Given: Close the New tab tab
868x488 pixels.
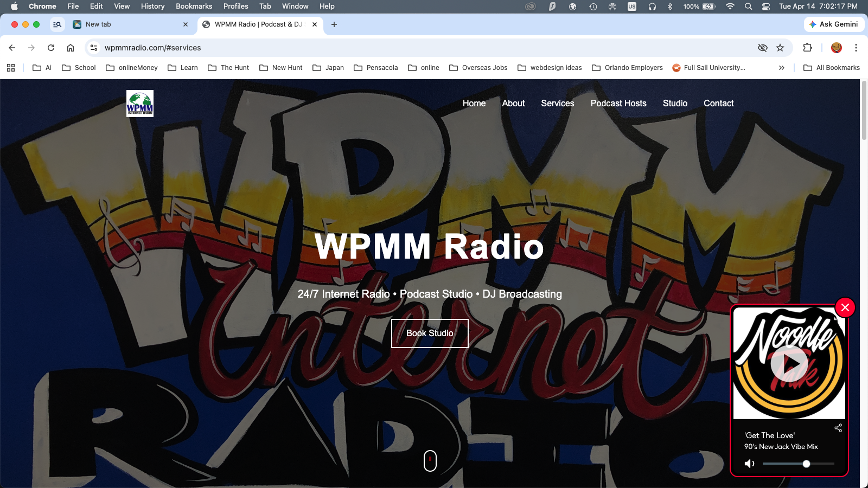Looking at the screenshot, I should [186, 24].
